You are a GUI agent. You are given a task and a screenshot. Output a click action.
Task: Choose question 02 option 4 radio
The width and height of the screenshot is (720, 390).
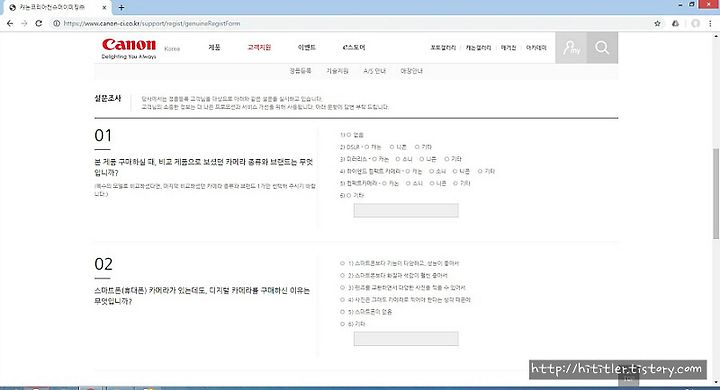coord(343,300)
